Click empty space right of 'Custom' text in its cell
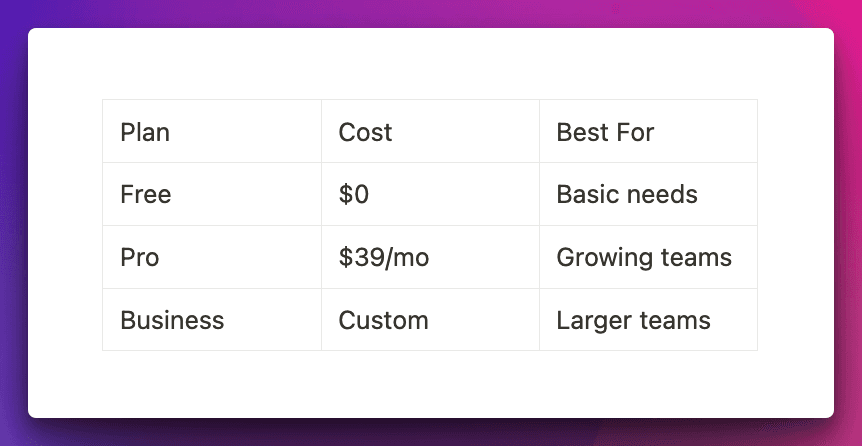The image size is (862, 446). pos(485,320)
